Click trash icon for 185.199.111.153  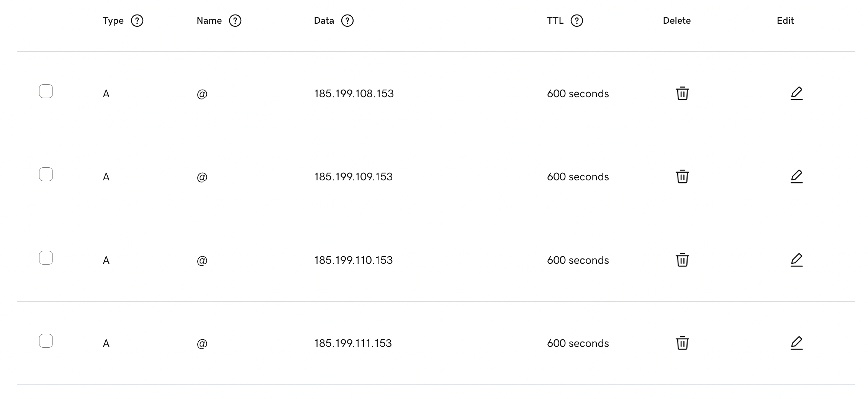(682, 343)
